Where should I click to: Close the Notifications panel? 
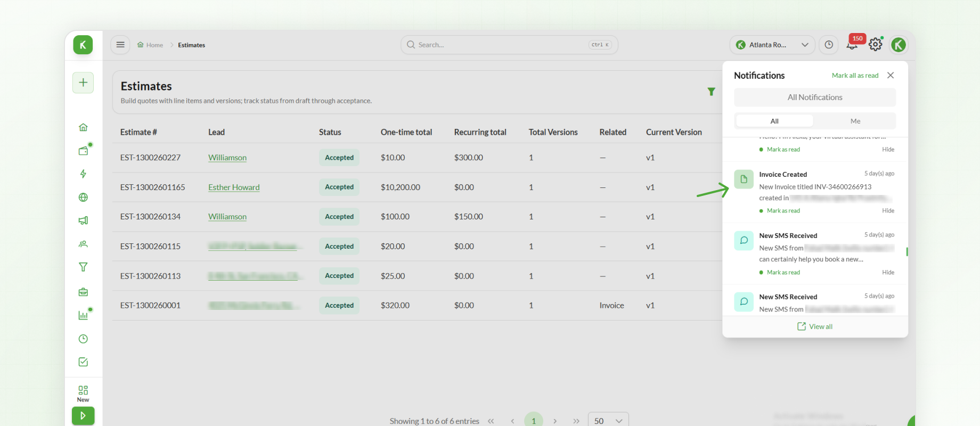pos(891,76)
